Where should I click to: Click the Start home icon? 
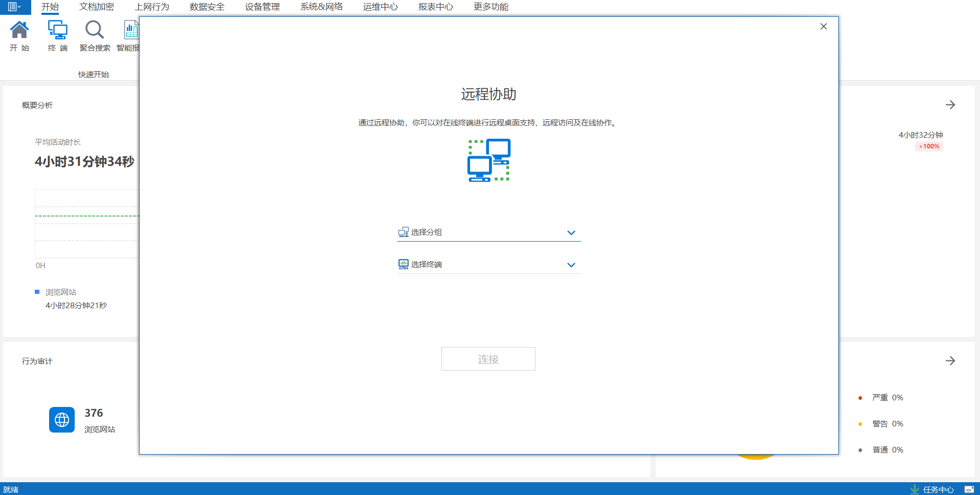(19, 31)
